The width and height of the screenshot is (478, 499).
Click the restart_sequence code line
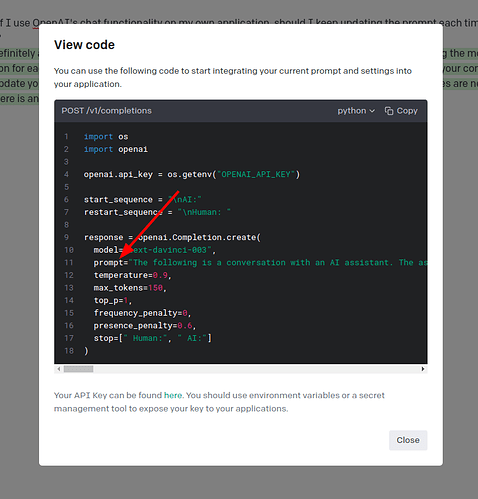click(157, 212)
